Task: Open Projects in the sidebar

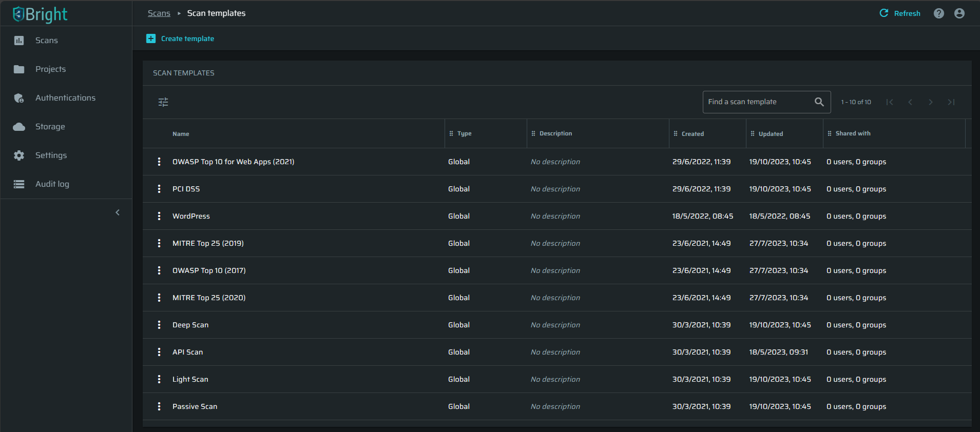Action: coord(66,69)
